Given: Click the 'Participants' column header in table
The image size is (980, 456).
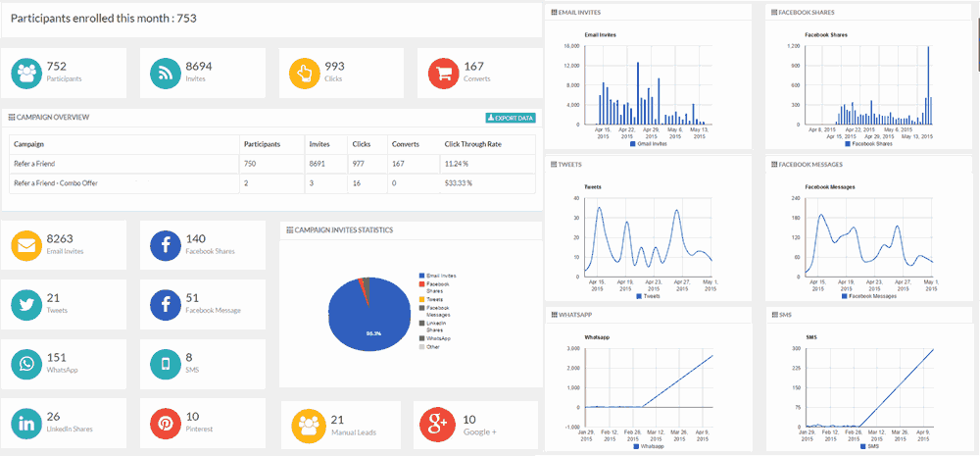Looking at the screenshot, I should pyautogui.click(x=263, y=144).
